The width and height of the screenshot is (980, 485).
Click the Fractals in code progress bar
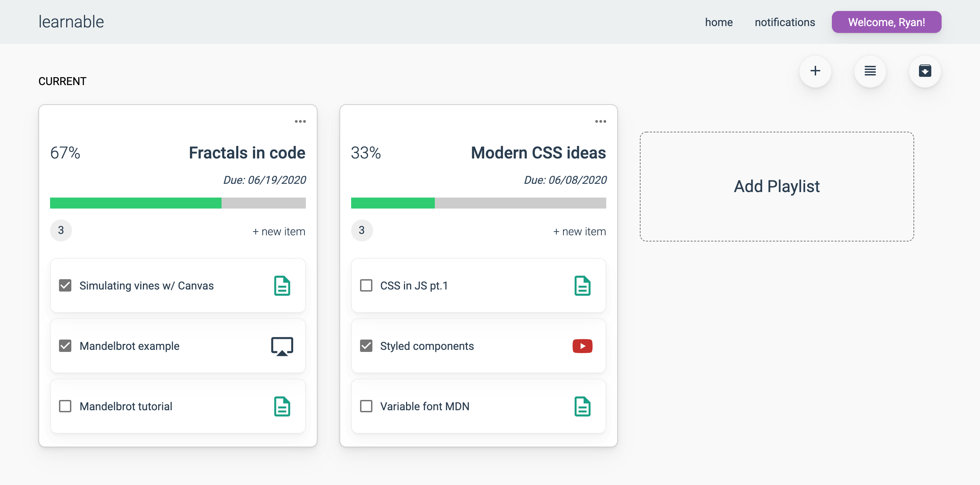(x=178, y=203)
